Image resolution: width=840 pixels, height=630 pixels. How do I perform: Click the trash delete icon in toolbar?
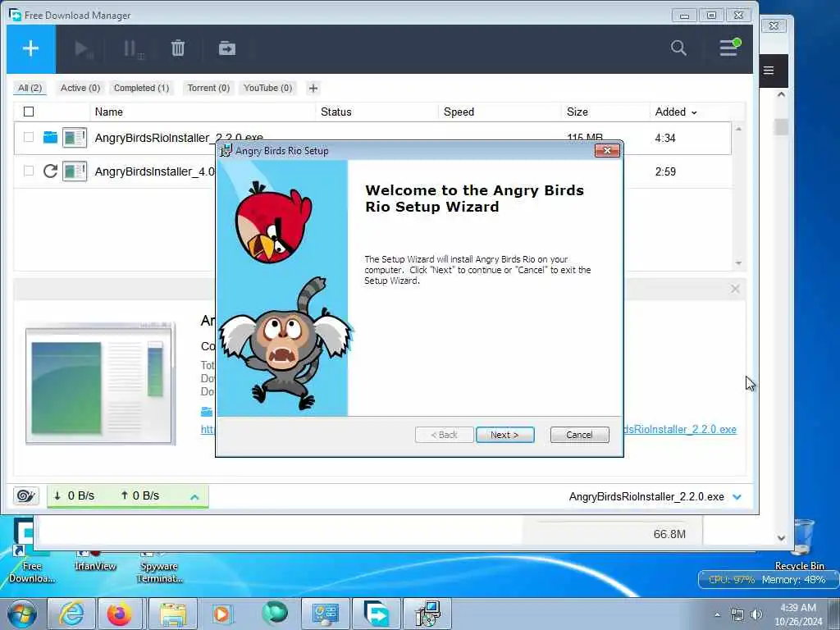point(178,48)
